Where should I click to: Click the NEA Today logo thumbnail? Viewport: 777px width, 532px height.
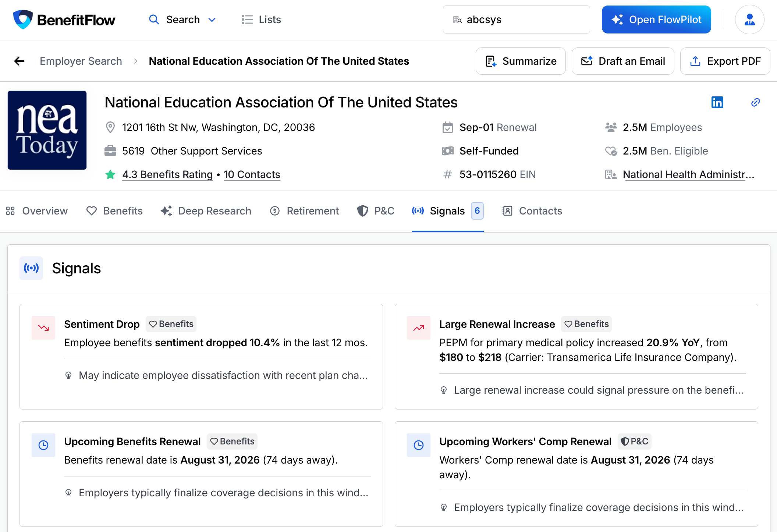47,130
